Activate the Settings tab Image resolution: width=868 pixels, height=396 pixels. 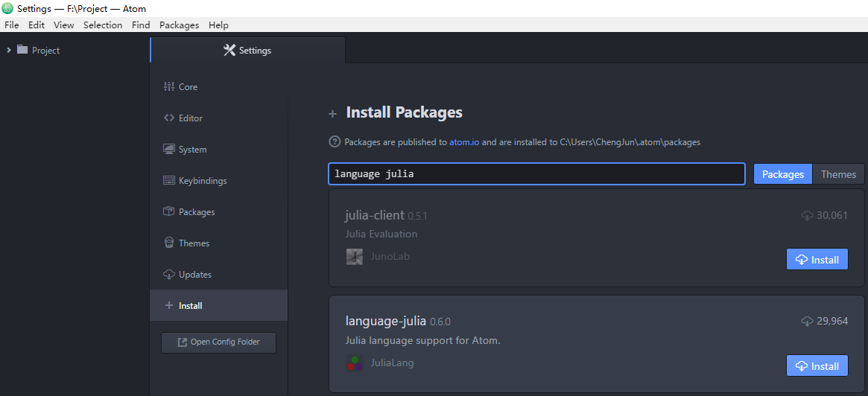pos(247,51)
